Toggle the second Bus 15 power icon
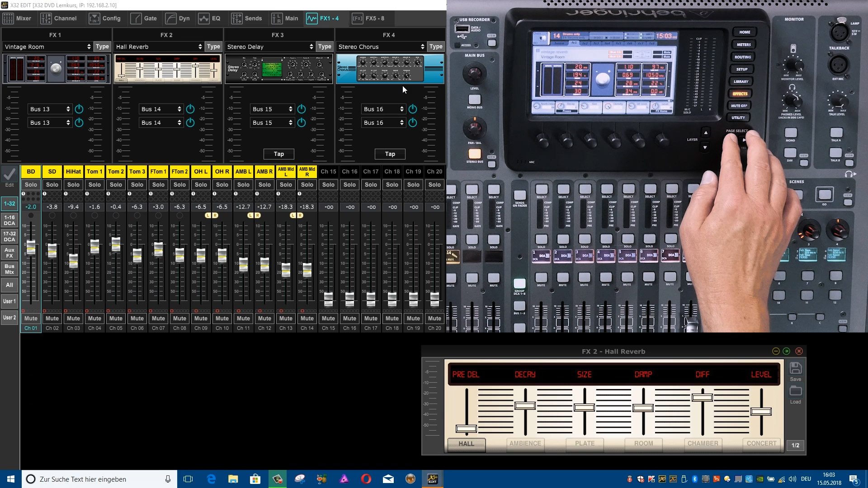The width and height of the screenshot is (868, 488). pos(302,122)
